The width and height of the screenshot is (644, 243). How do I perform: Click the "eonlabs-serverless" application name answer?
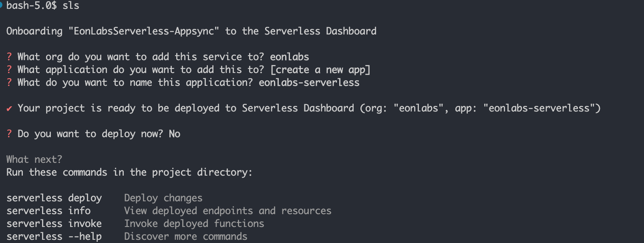click(309, 83)
